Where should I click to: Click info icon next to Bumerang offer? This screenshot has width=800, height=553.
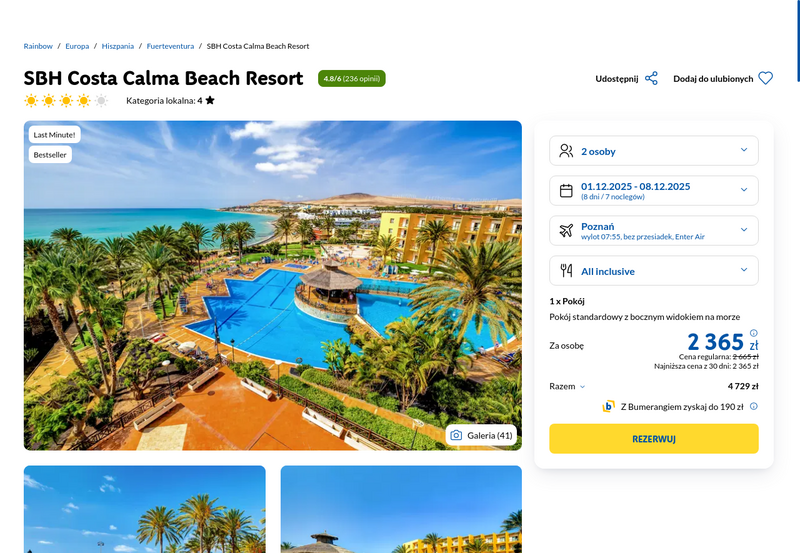[x=754, y=406]
